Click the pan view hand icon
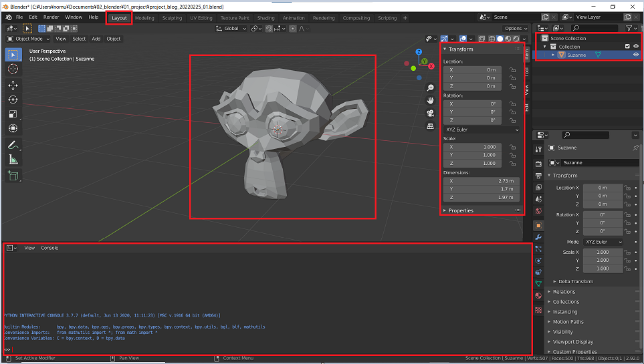The width and height of the screenshot is (644, 364). pos(430,101)
